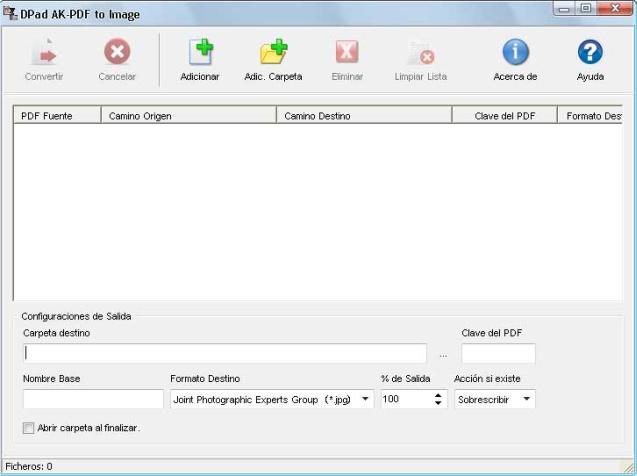Click the Camino Destino column header
Viewport: 637px width, 476px height.
(364, 116)
